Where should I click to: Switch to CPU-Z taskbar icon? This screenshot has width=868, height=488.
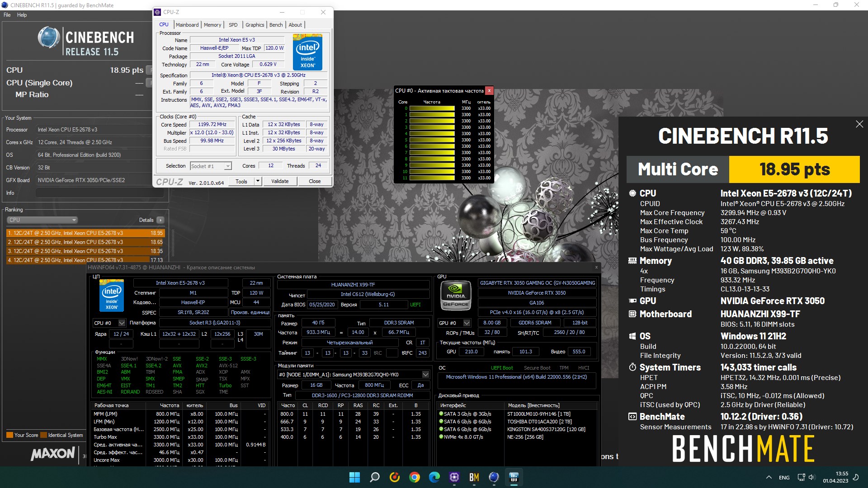(x=454, y=477)
